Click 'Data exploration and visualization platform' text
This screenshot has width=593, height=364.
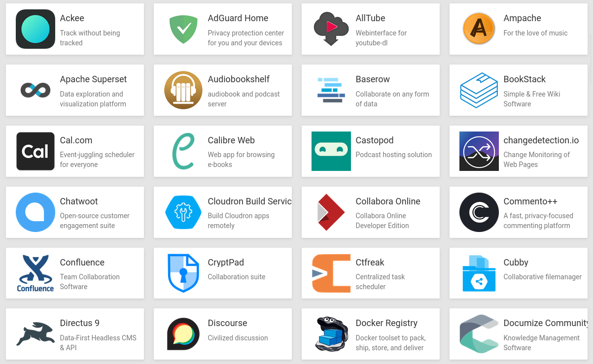[93, 99]
